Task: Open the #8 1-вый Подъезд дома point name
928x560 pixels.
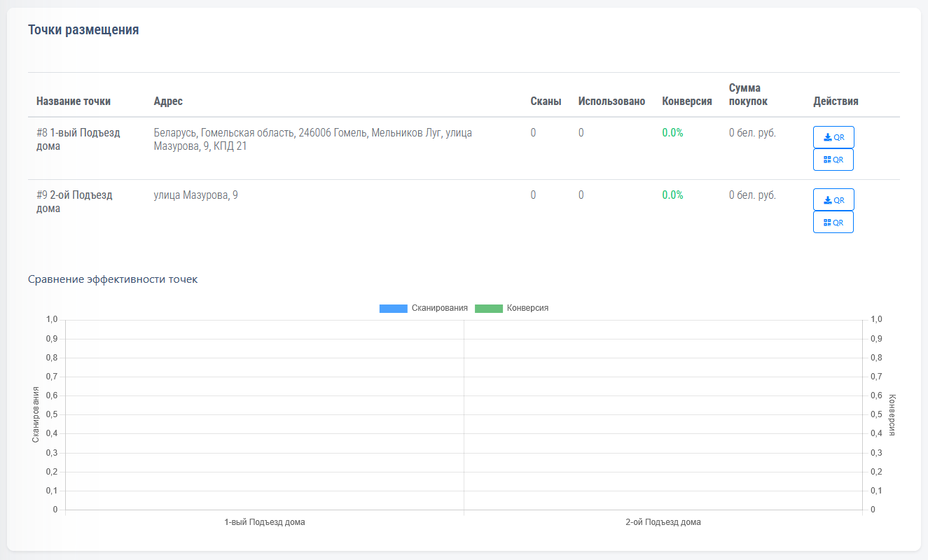Action: pos(78,139)
